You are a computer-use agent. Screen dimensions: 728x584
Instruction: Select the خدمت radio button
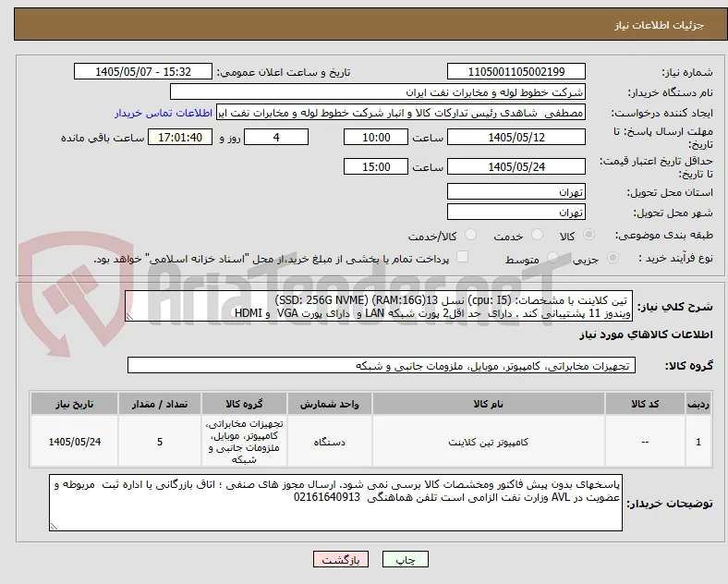click(537, 235)
